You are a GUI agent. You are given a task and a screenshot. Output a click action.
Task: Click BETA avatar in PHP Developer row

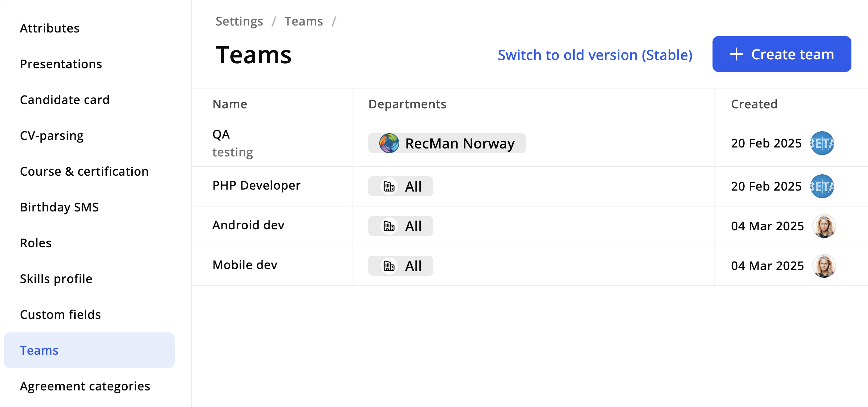pos(822,186)
